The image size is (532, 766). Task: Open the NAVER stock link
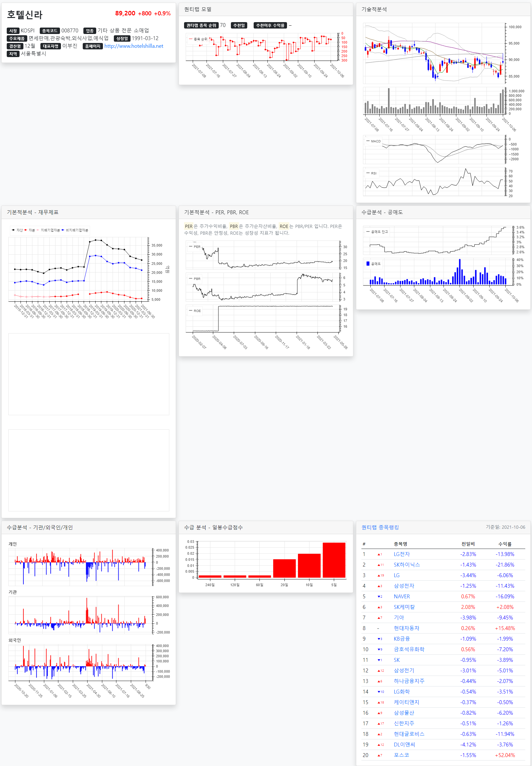click(402, 596)
